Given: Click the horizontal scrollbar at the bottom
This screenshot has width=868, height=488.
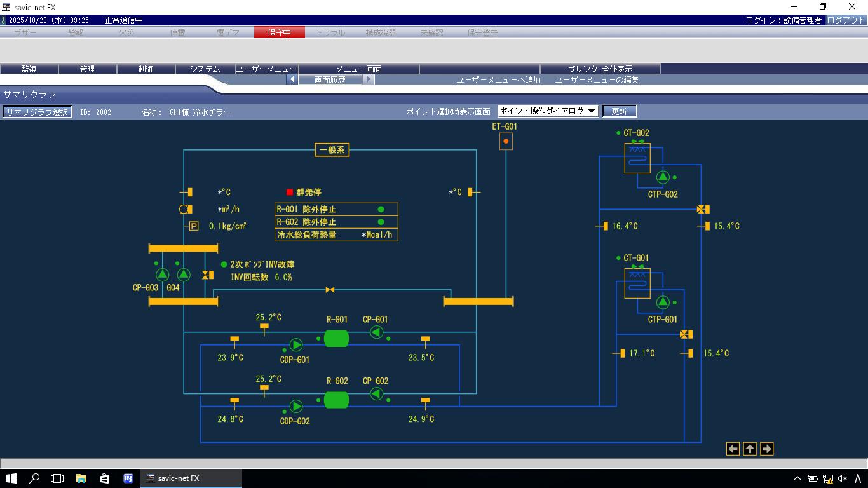Looking at the screenshot, I should 433,463.
